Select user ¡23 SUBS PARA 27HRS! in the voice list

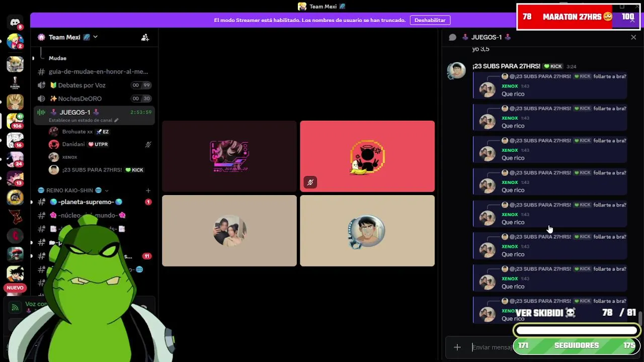click(100, 170)
